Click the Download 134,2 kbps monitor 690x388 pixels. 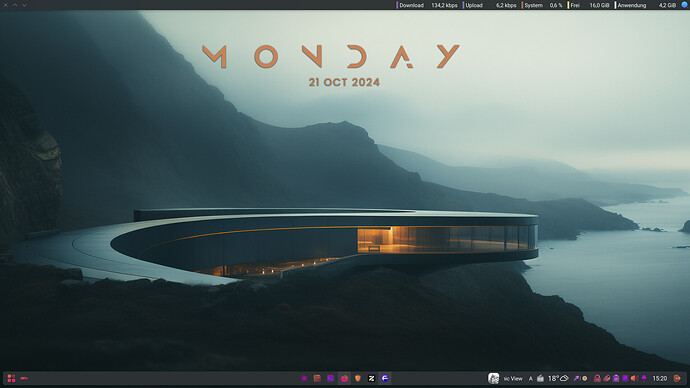[x=427, y=5]
